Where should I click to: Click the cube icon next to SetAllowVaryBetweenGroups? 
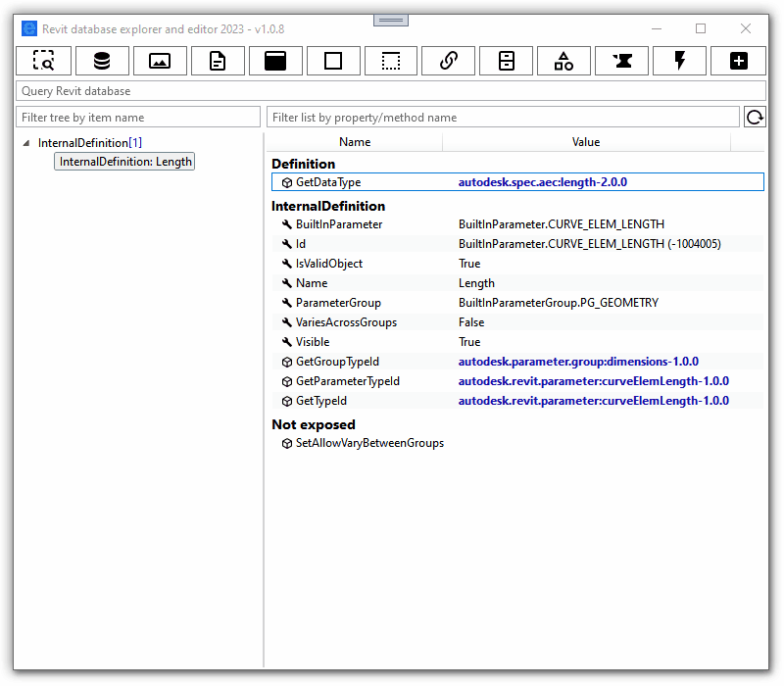[287, 444]
